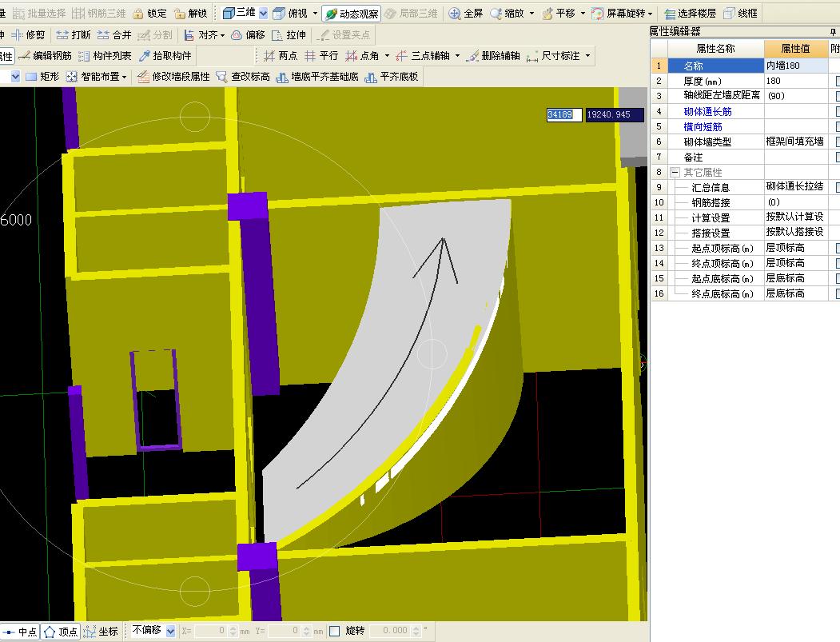This screenshot has height=642, width=840.
Task: Open the 三维 view mode dropdown
Action: [263, 14]
